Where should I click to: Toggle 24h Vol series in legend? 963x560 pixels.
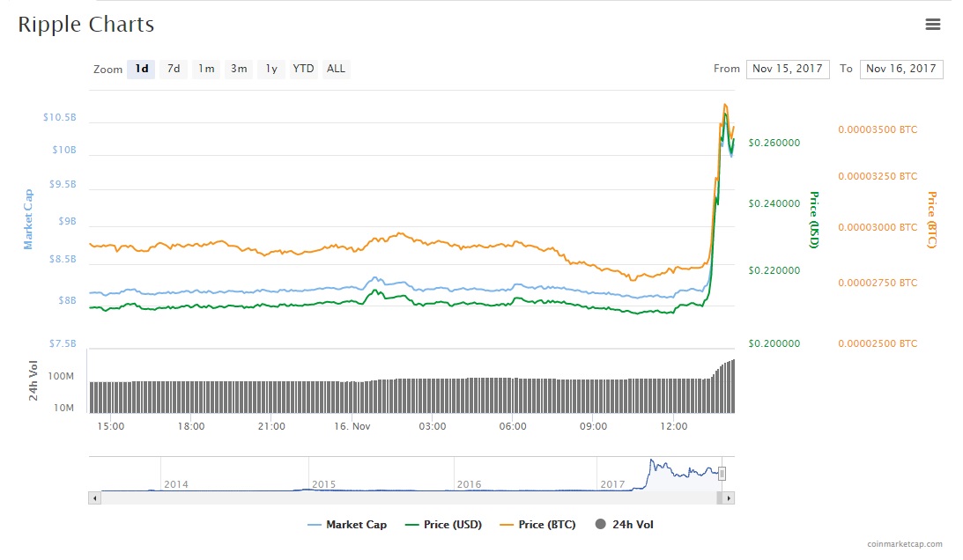(x=624, y=525)
